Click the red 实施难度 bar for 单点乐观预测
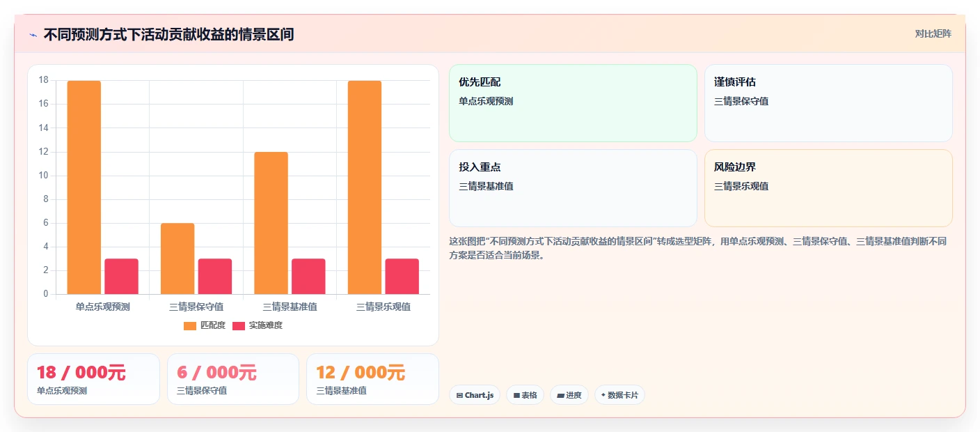The height and width of the screenshot is (432, 980). (x=122, y=277)
